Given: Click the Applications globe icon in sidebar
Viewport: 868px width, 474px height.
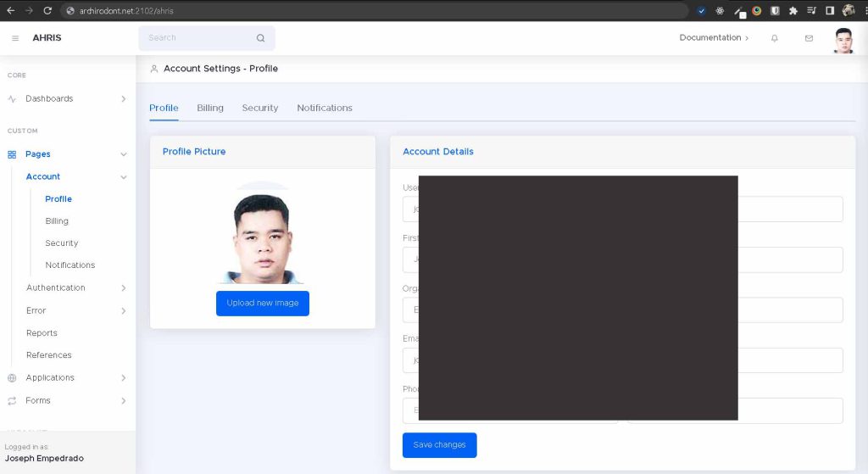Looking at the screenshot, I should (x=12, y=378).
